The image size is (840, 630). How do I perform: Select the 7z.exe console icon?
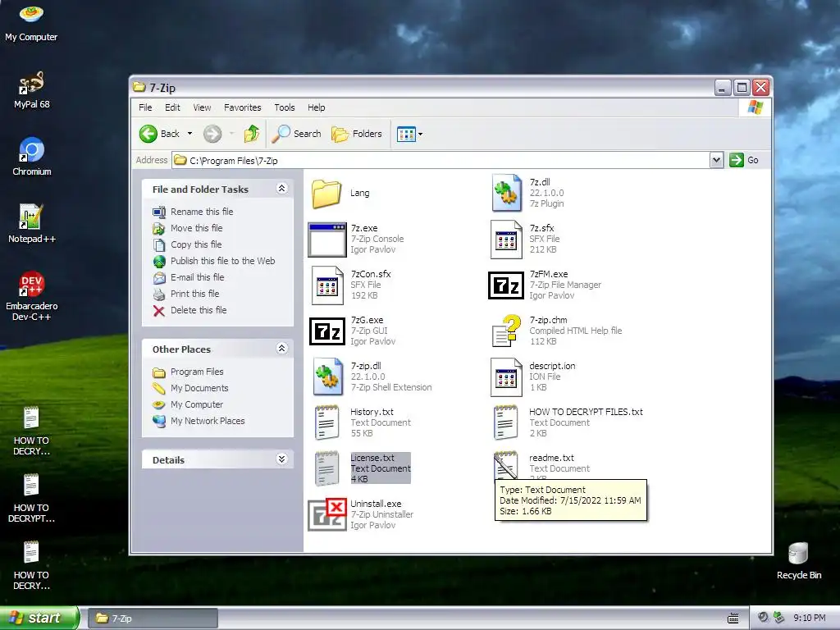[326, 240]
